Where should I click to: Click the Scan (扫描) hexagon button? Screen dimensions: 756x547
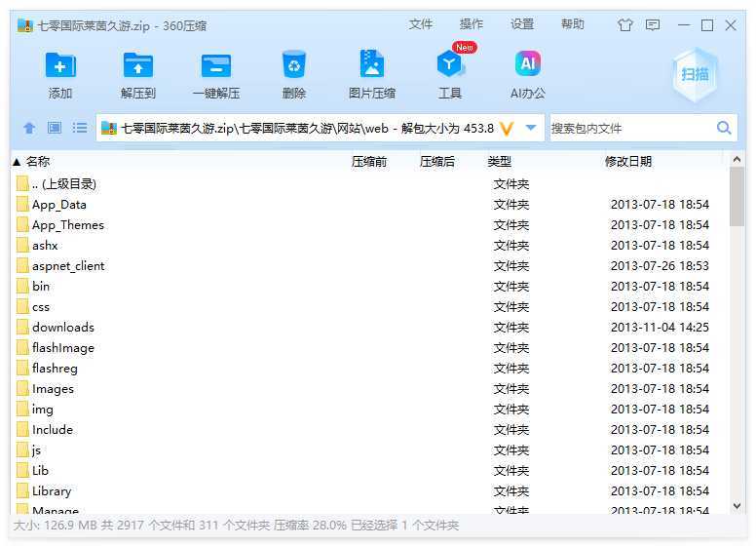point(695,74)
